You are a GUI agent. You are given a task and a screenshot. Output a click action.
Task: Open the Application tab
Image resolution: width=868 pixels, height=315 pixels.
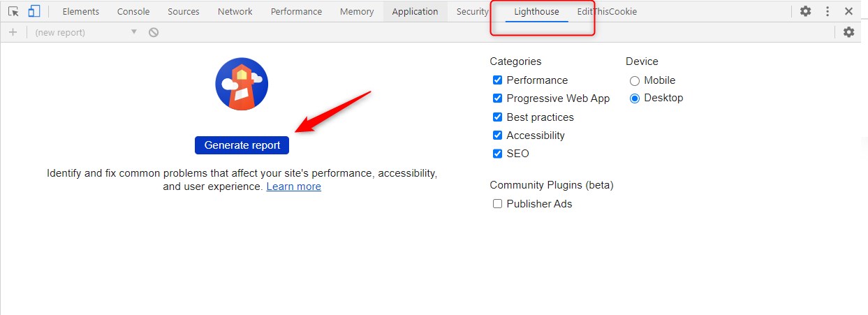415,12
